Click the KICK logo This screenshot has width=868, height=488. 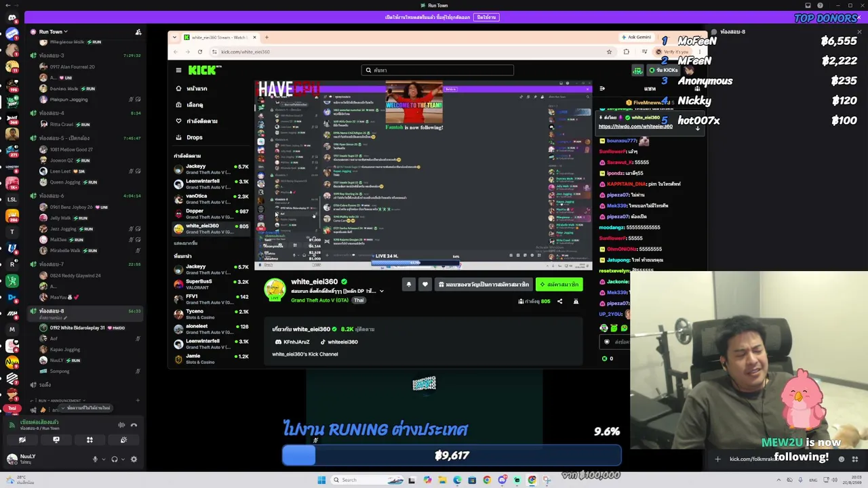click(x=205, y=70)
